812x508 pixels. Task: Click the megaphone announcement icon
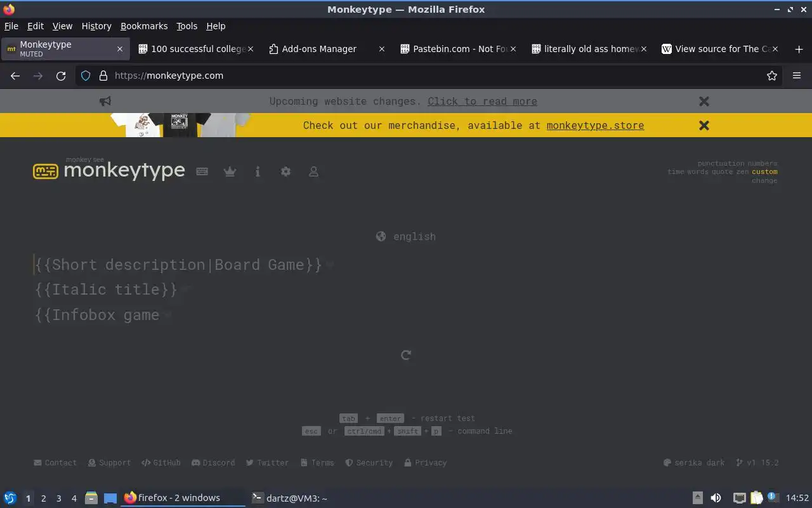pyautogui.click(x=105, y=101)
